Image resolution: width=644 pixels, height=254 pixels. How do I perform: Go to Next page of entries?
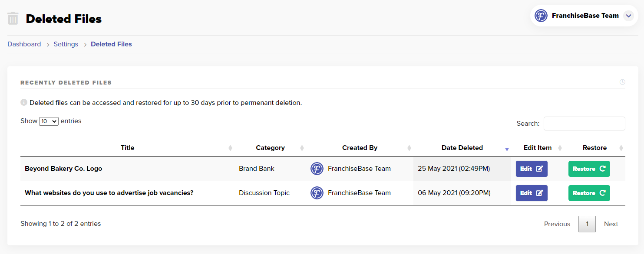click(611, 224)
